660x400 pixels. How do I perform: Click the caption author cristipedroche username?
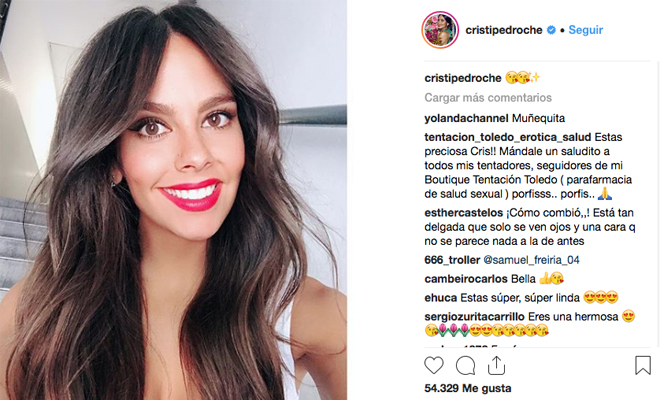tap(464, 78)
